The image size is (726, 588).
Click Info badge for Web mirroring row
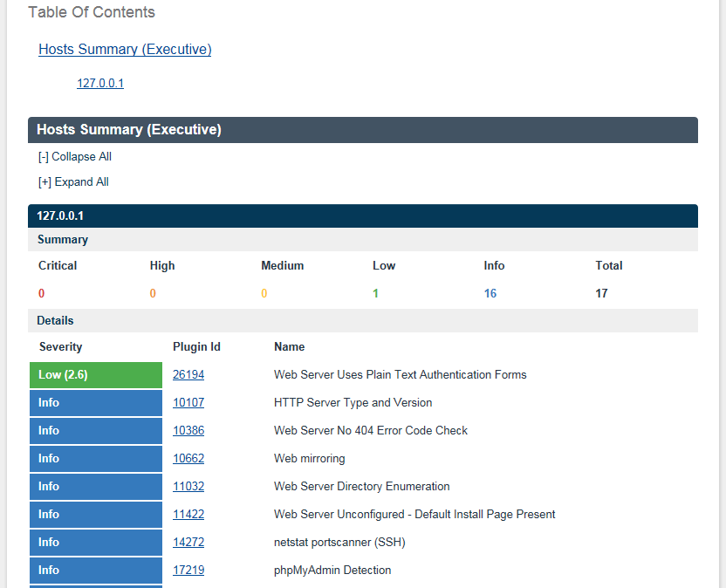(x=96, y=459)
